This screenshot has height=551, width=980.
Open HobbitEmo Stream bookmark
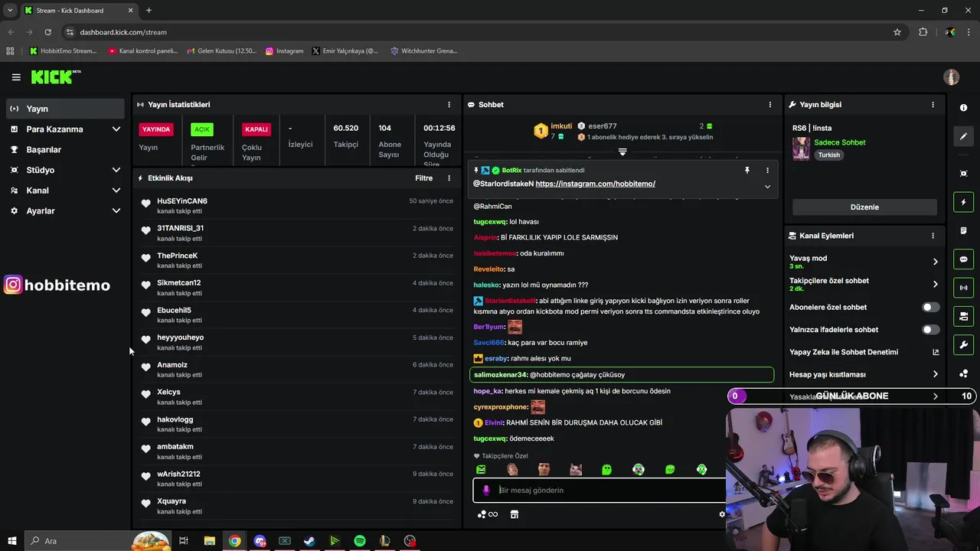tap(63, 51)
